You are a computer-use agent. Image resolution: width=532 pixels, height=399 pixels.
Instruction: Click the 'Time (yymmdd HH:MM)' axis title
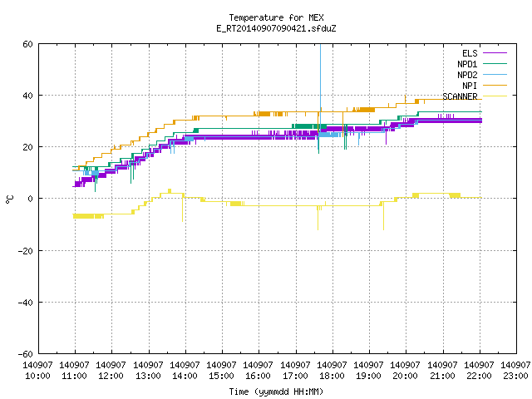tap(276, 392)
